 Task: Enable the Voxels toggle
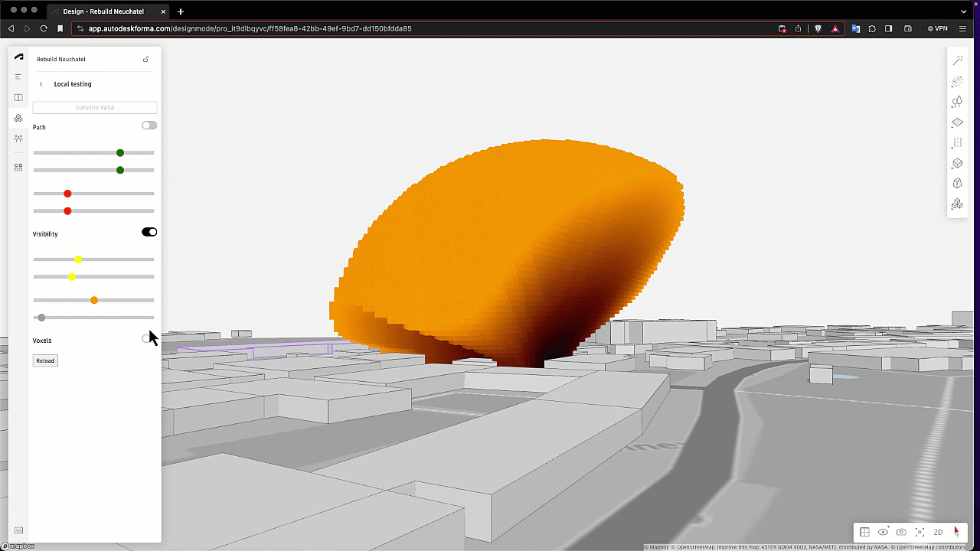(x=148, y=338)
